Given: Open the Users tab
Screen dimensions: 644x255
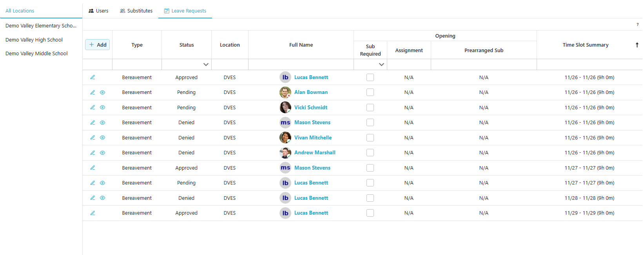Looking at the screenshot, I should (x=98, y=11).
